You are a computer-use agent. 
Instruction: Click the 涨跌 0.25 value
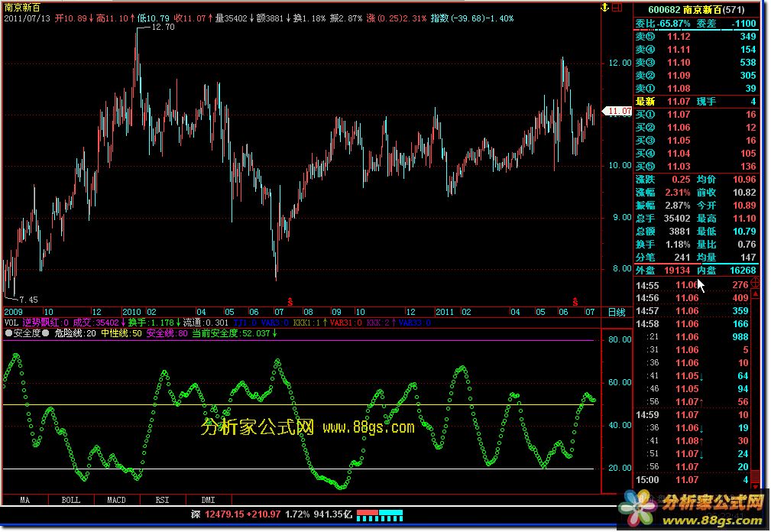(x=681, y=180)
